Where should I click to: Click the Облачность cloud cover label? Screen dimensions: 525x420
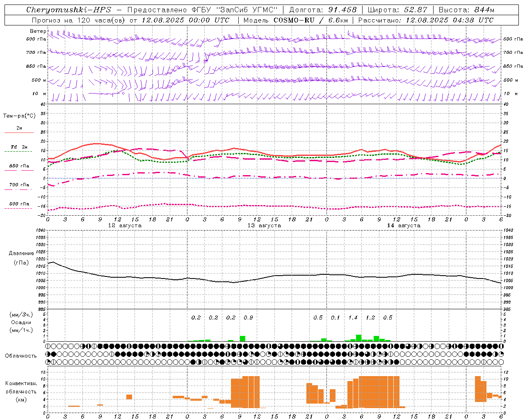click(x=21, y=356)
